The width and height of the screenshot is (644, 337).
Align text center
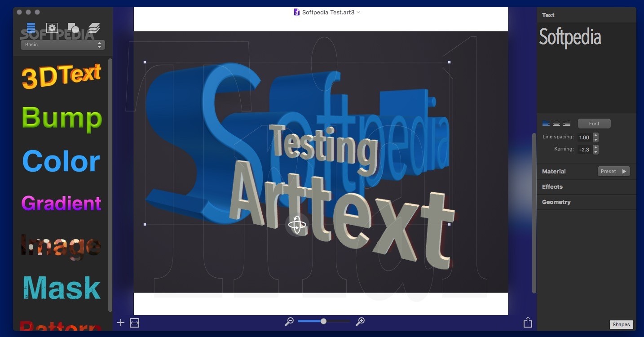[x=556, y=124]
